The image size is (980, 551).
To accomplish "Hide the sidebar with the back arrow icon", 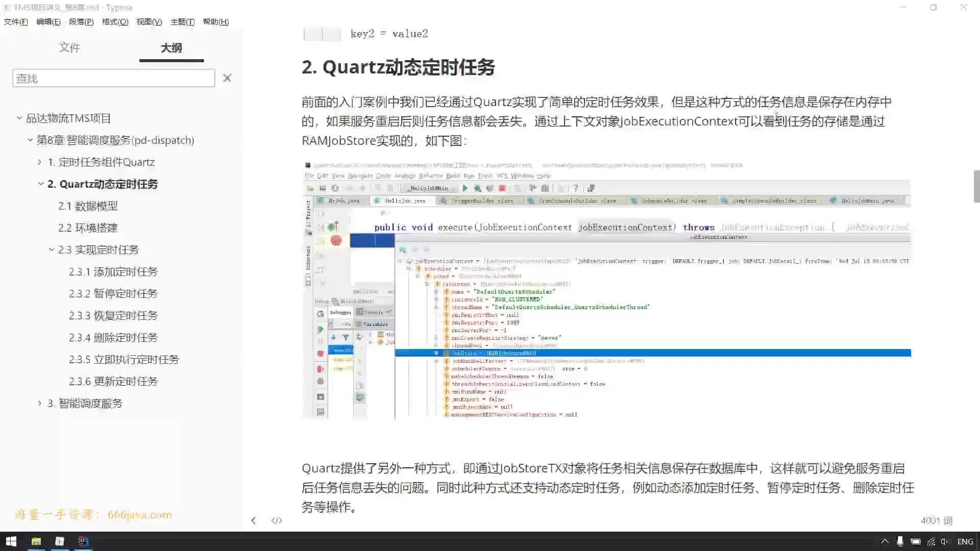I will 253,520.
